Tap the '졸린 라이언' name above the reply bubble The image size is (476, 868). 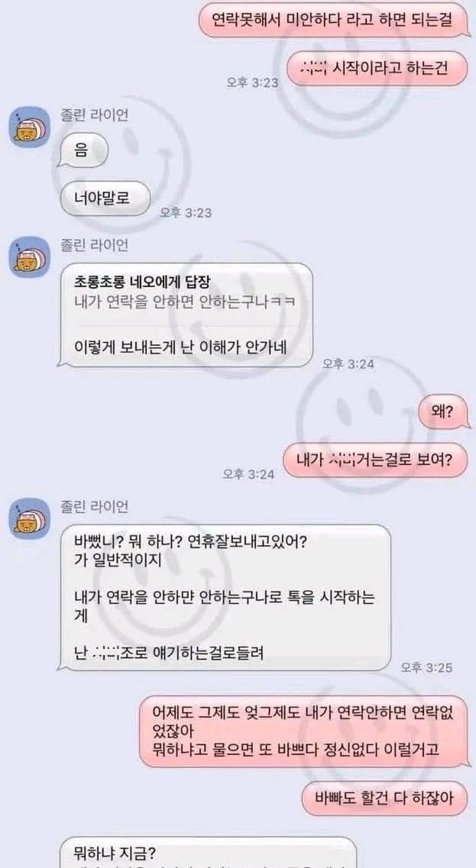pyautogui.click(x=94, y=244)
